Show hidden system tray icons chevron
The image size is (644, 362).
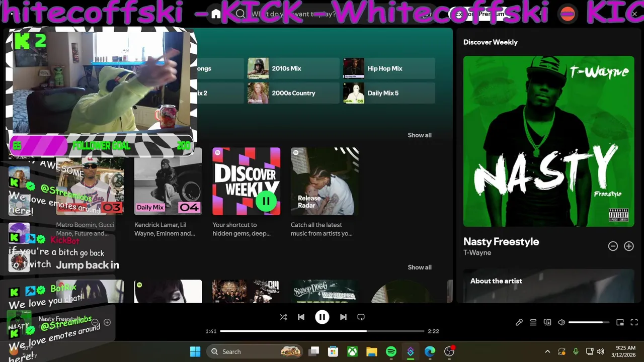(x=547, y=351)
